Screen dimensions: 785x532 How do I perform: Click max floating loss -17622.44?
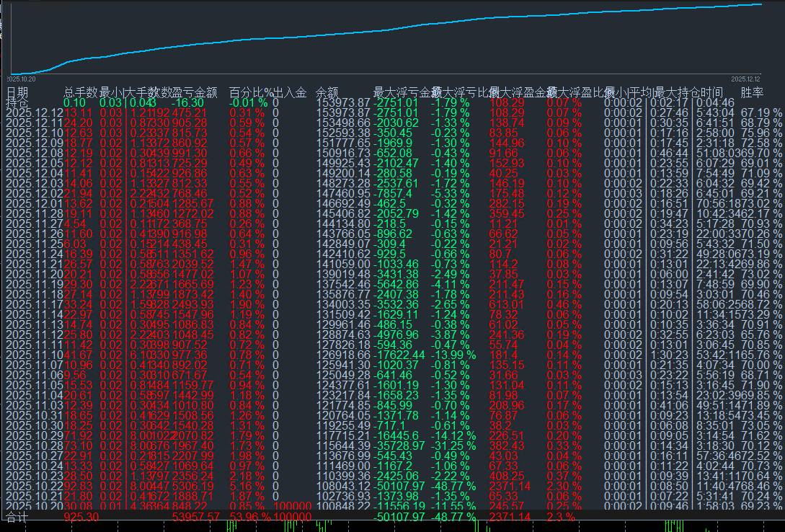pyautogui.click(x=399, y=355)
